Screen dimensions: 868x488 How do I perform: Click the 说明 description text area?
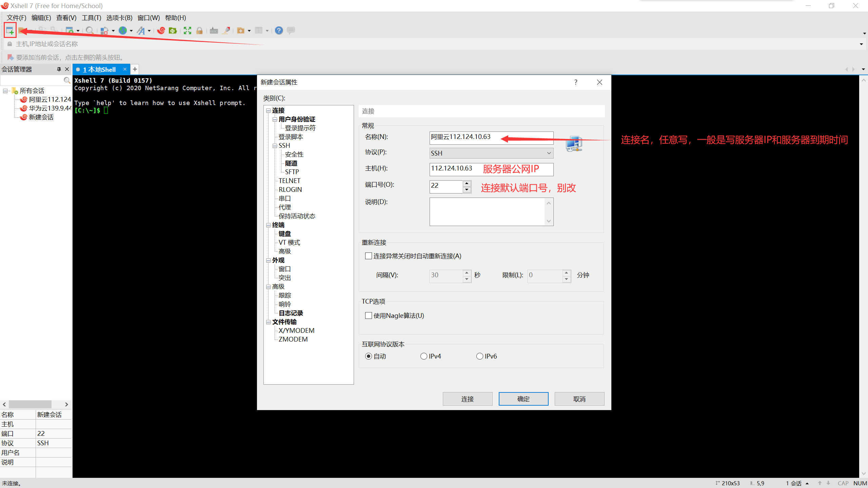click(491, 212)
